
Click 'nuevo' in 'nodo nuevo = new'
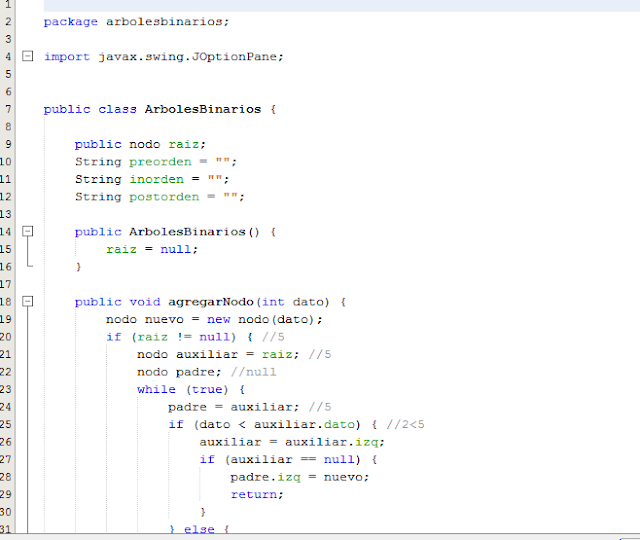[x=164, y=319]
